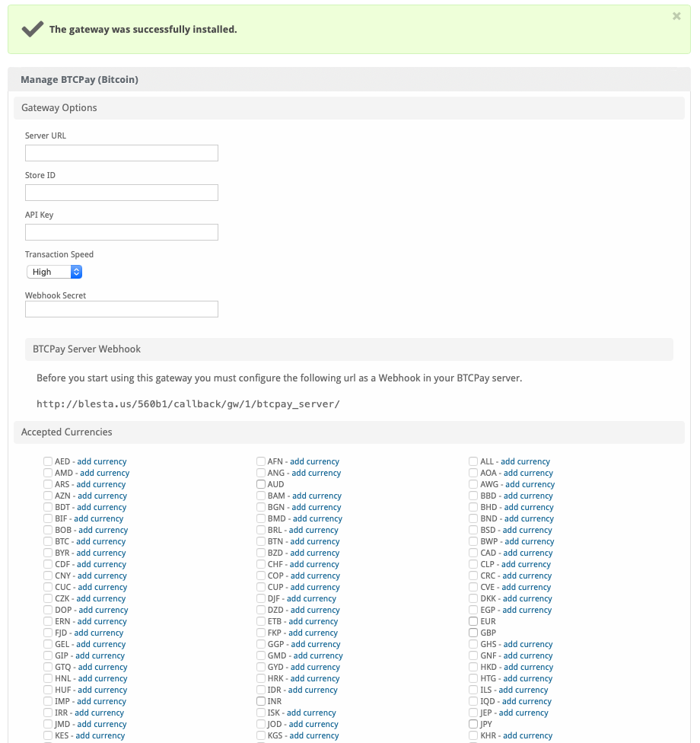Click the Server URL input field
Screen dimensions: 700x743
point(122,153)
